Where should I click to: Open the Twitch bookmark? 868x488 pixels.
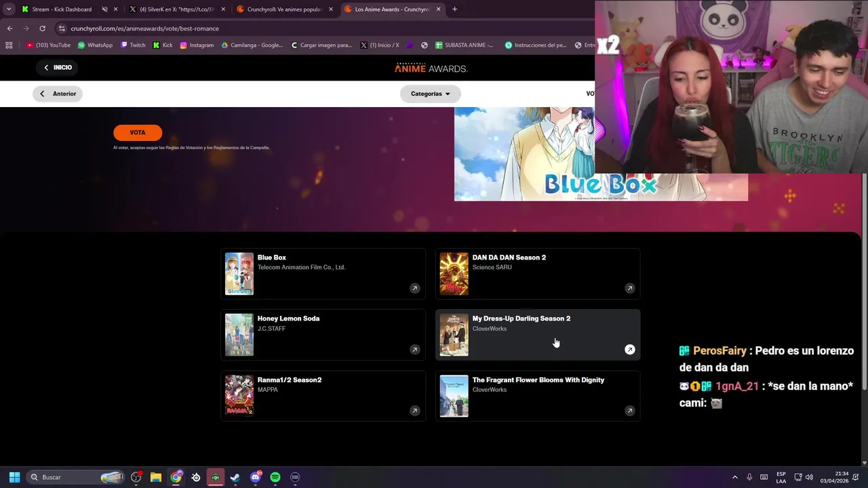pos(133,45)
